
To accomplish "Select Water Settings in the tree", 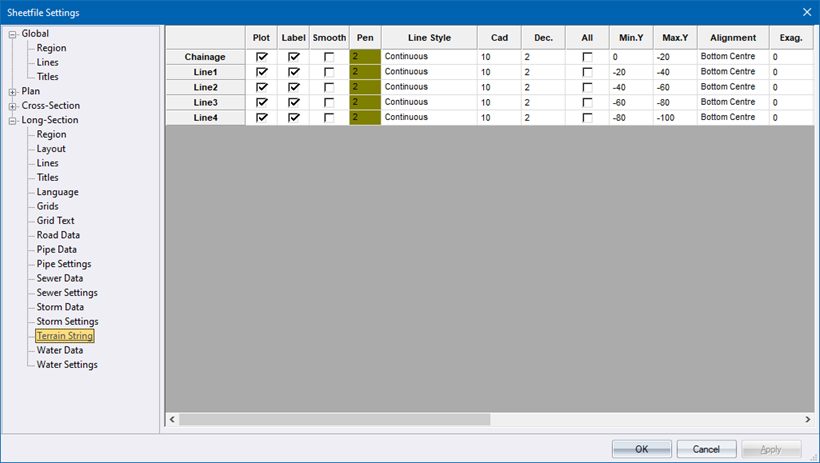I will pos(67,365).
